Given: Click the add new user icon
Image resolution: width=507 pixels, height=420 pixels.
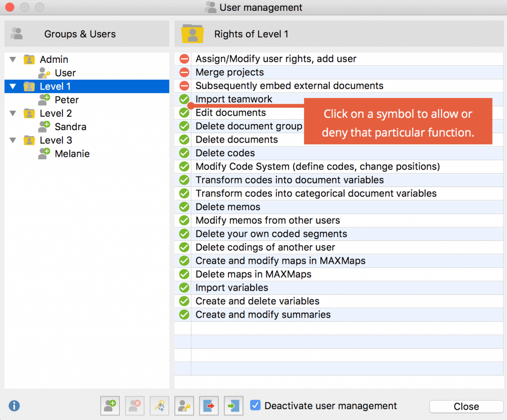Looking at the screenshot, I should click(109, 406).
